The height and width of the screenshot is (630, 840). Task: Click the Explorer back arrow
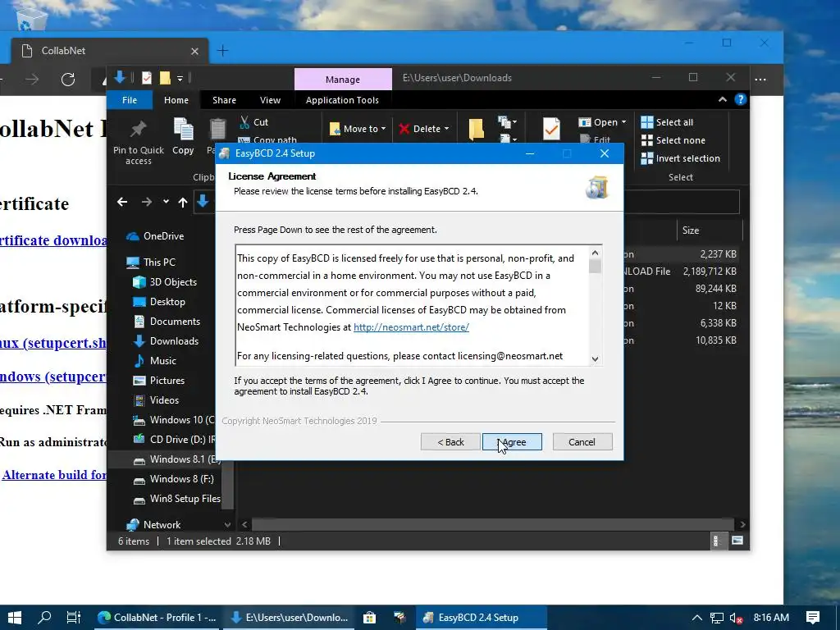pos(122,202)
